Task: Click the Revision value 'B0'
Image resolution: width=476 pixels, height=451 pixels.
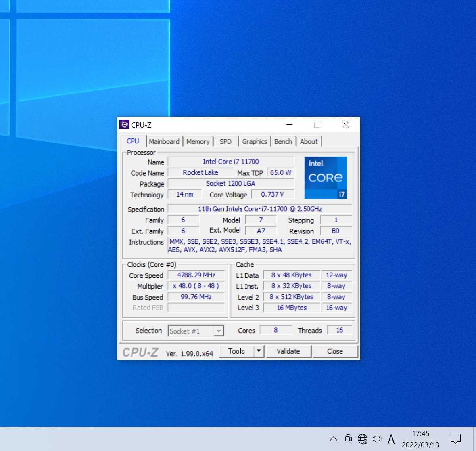Action: (x=336, y=231)
